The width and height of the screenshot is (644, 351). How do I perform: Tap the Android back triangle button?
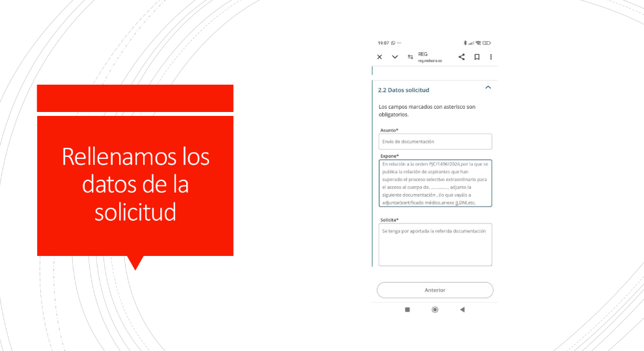[462, 309]
